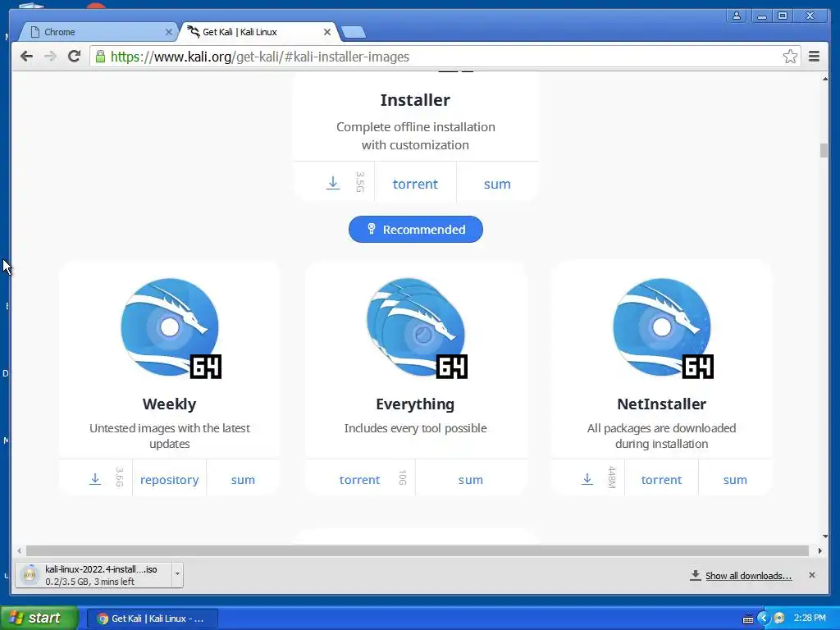Click the green padlock security icon
Image resolution: width=840 pixels, height=630 pixels.
coord(100,57)
